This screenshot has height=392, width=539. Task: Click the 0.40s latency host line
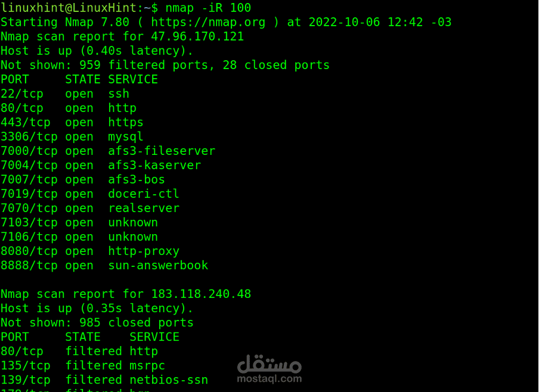click(97, 51)
